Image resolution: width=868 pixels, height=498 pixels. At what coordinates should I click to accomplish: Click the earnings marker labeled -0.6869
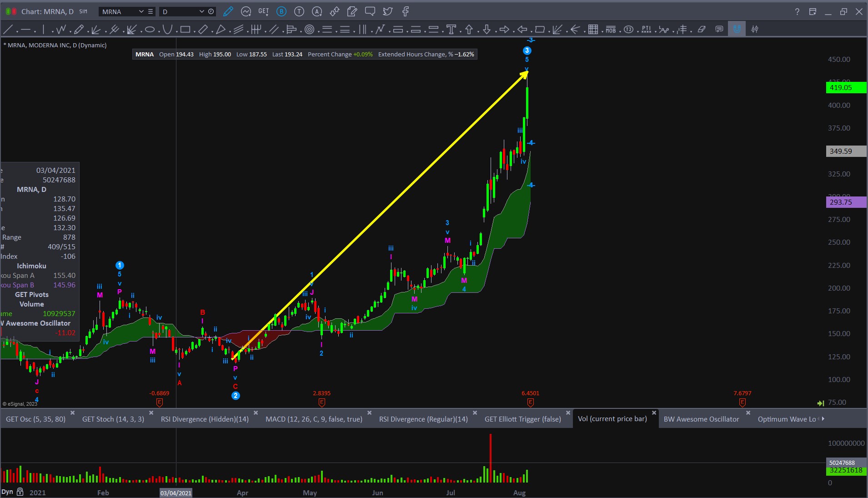[x=159, y=402]
